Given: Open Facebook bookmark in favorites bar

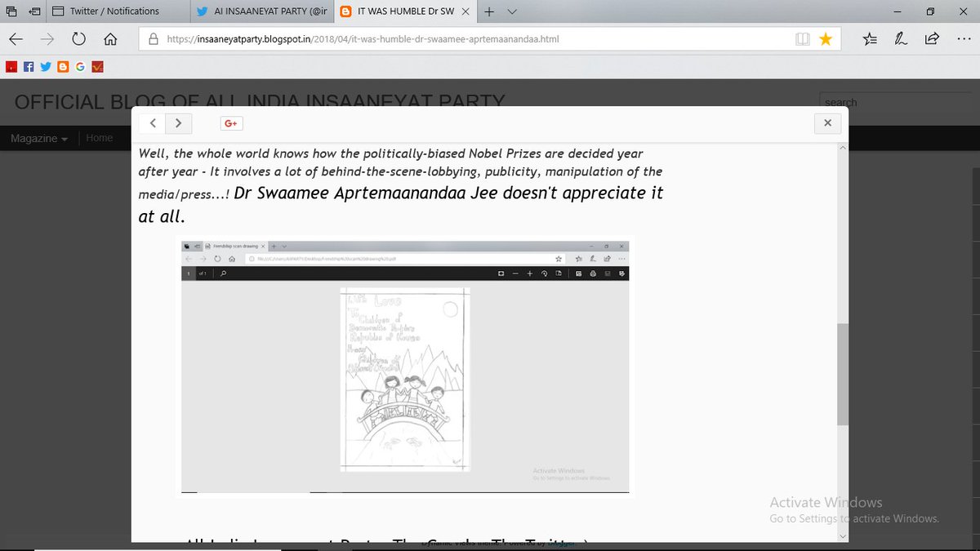Looking at the screenshot, I should 29,67.
